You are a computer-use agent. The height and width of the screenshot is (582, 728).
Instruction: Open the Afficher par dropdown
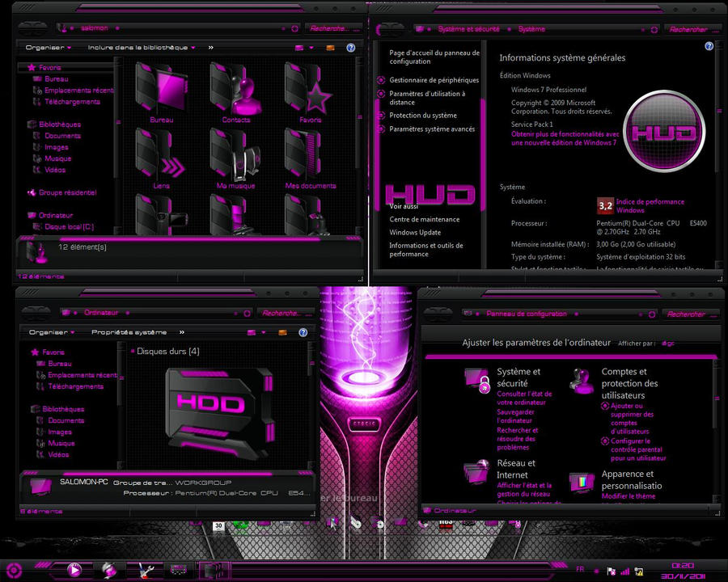[668, 344]
